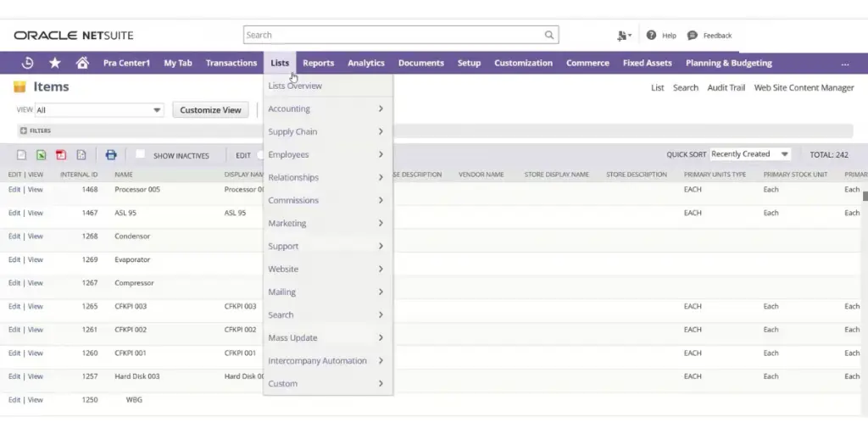Viewport: 868px width, 434px height.
Task: Export the list to CSV icon
Action: (x=21, y=155)
